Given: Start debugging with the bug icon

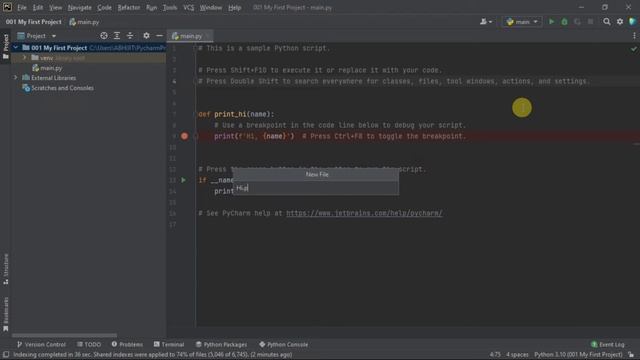Looking at the screenshot, I should 564,22.
